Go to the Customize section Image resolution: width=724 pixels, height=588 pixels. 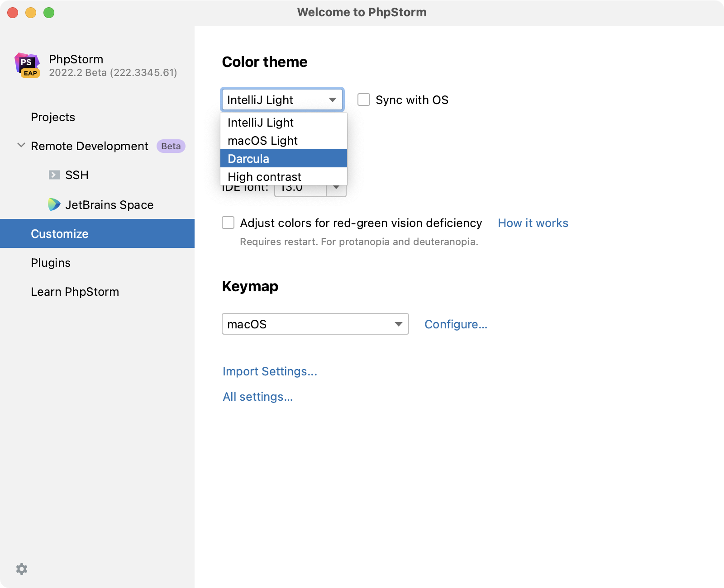coord(97,233)
